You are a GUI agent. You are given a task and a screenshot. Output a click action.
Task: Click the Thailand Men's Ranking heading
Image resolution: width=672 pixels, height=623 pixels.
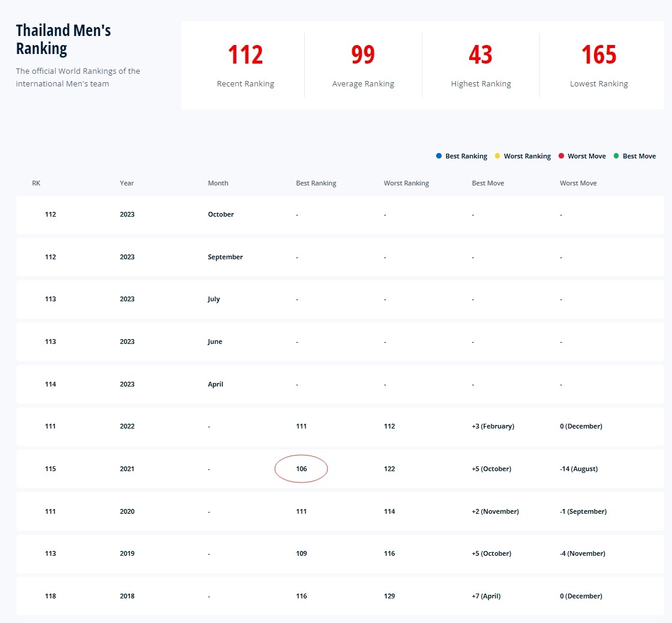(x=63, y=39)
